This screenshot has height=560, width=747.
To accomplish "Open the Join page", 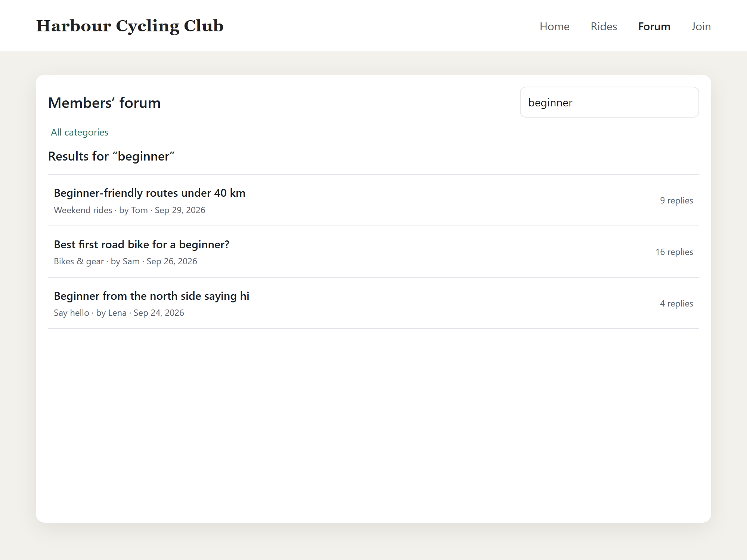I will tap(701, 27).
